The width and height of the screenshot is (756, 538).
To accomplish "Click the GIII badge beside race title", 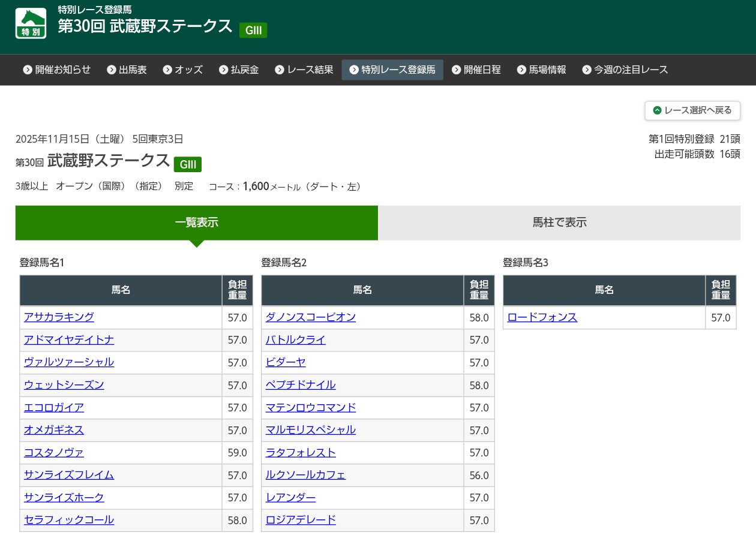I will (x=188, y=164).
